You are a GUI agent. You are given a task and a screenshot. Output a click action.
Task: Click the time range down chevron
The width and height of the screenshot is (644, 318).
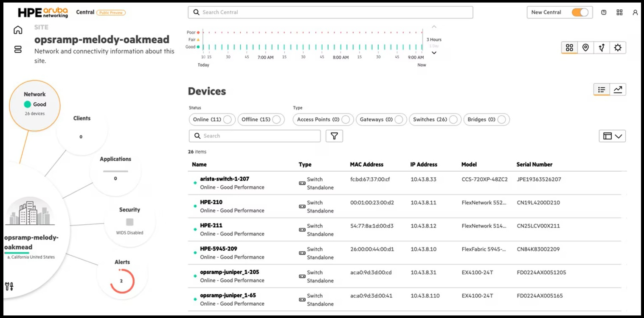pyautogui.click(x=434, y=53)
